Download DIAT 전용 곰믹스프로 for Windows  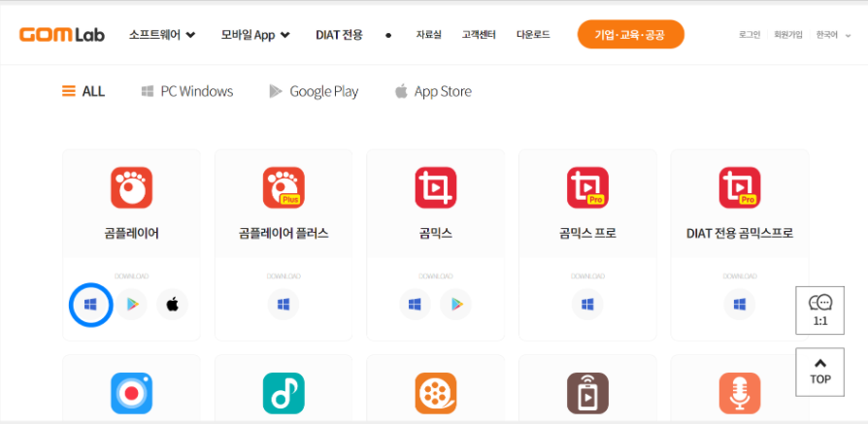[740, 305]
